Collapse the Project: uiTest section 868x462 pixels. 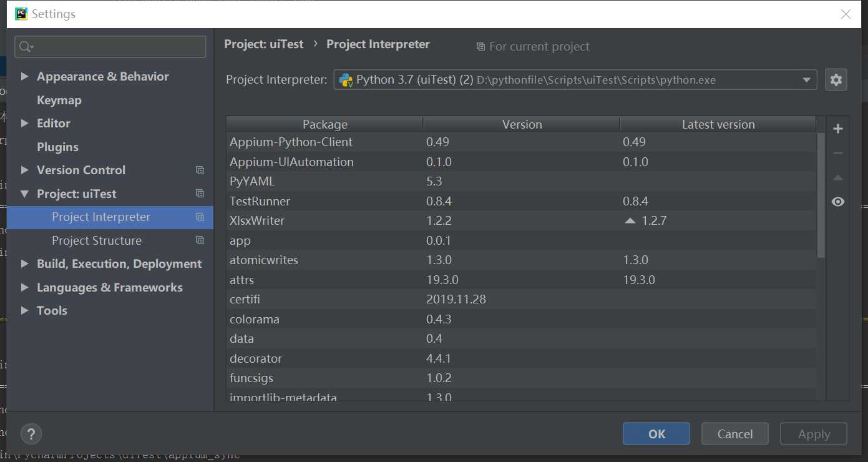tap(24, 194)
